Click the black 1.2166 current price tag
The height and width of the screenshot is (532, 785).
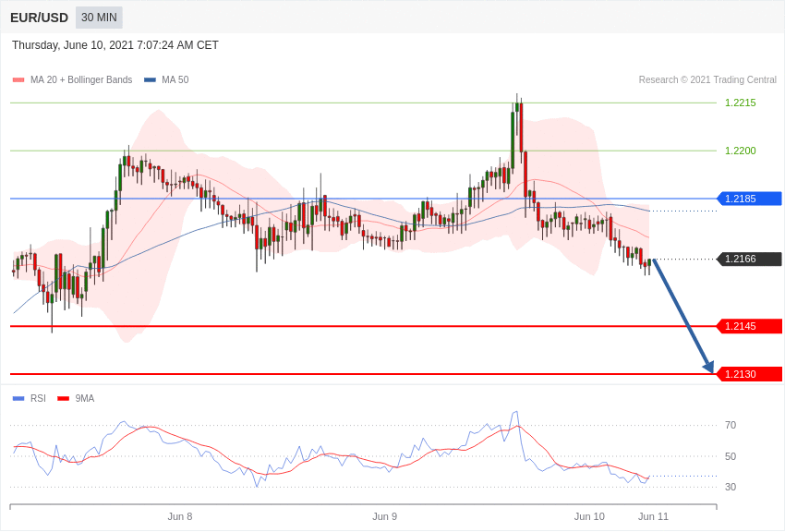(750, 259)
